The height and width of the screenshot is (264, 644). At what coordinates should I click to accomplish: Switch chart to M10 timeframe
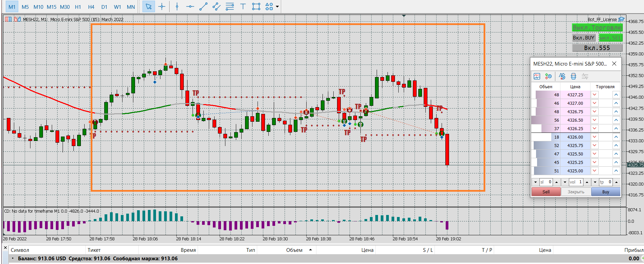(x=38, y=7)
